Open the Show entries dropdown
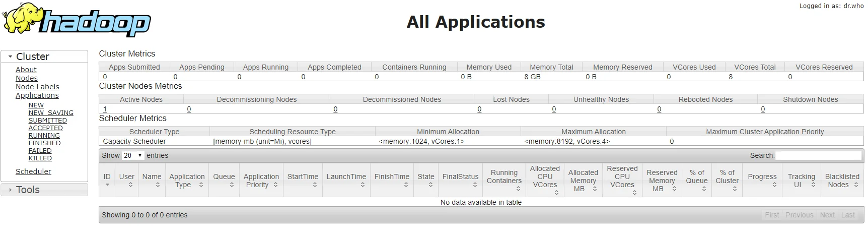The height and width of the screenshot is (233, 868). tap(133, 155)
